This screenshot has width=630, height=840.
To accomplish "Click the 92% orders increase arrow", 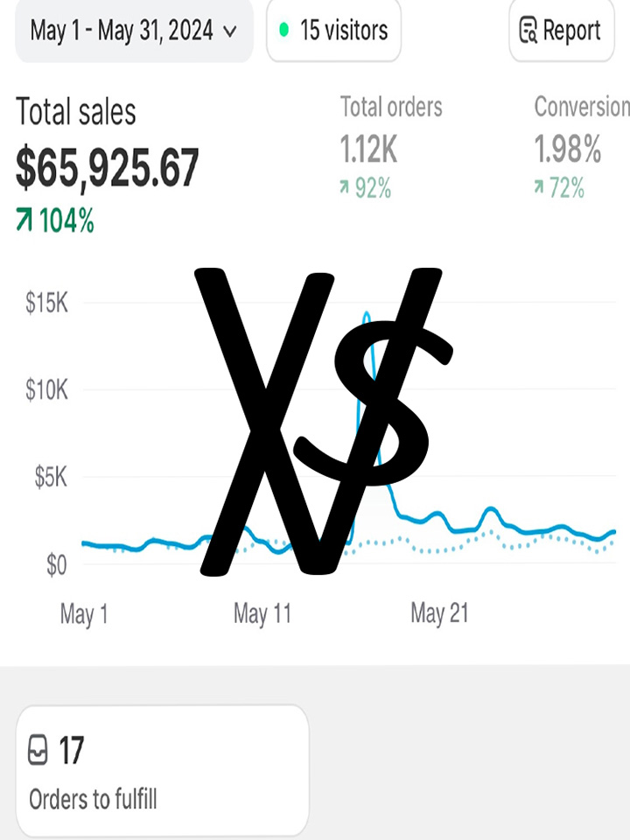I will (344, 187).
